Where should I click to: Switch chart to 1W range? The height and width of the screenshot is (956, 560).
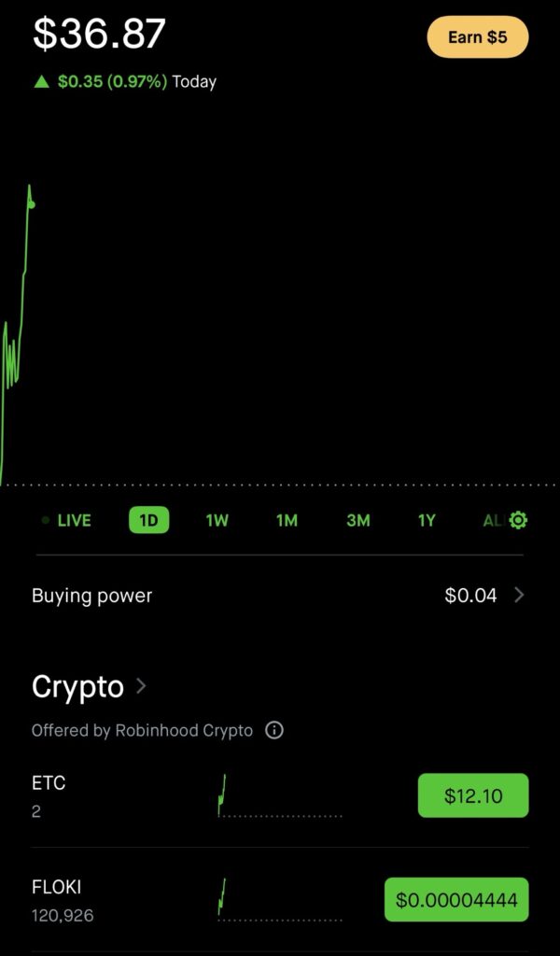click(x=217, y=520)
